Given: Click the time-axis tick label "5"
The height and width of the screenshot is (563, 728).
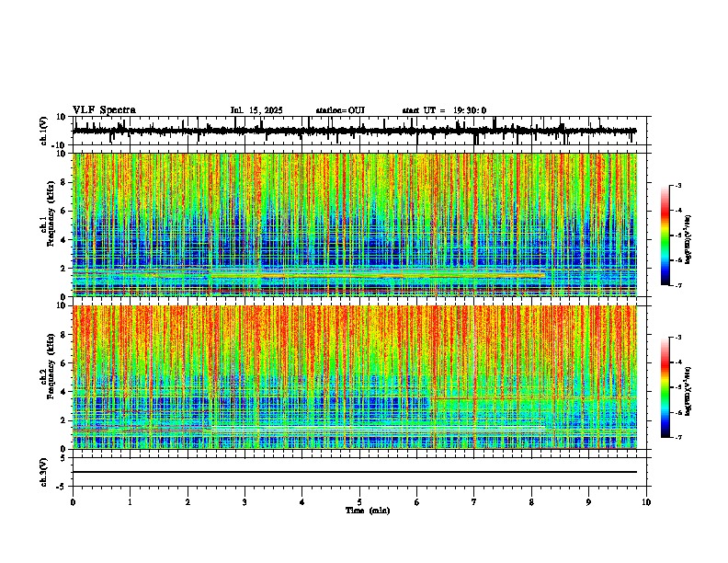Looking at the screenshot, I should coord(359,502).
